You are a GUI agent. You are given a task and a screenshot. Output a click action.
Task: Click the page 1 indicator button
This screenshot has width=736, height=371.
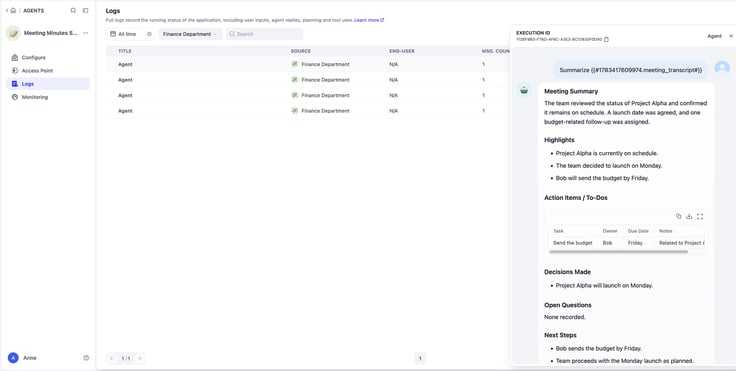click(x=420, y=358)
